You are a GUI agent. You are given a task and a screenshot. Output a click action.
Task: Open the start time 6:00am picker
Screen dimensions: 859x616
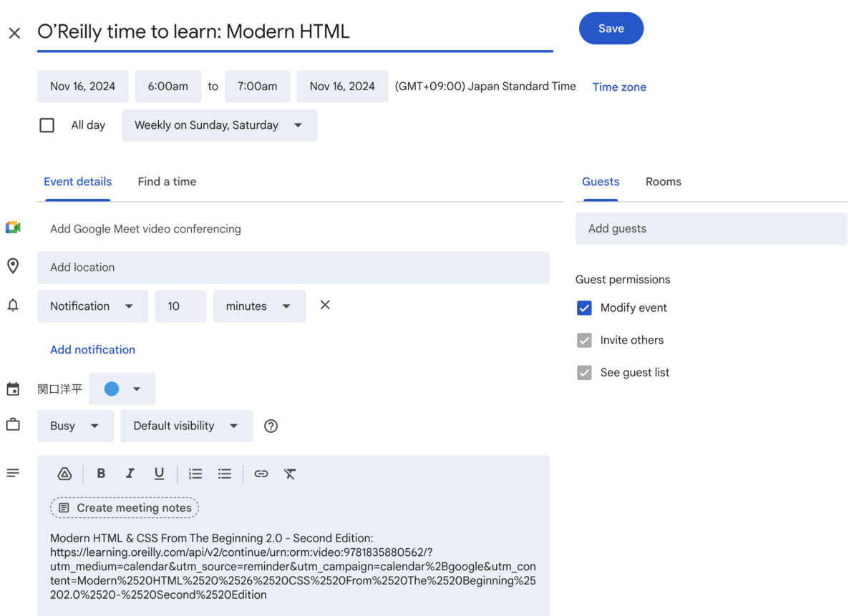point(168,87)
